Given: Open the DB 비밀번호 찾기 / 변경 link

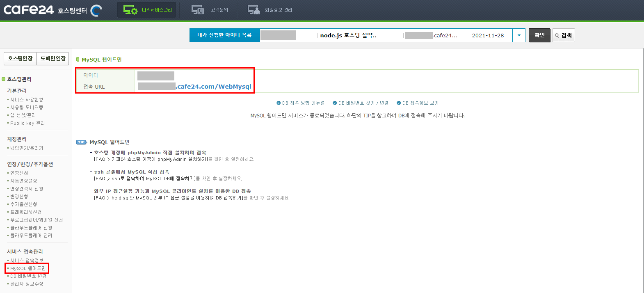Looking at the screenshot, I should (x=363, y=103).
